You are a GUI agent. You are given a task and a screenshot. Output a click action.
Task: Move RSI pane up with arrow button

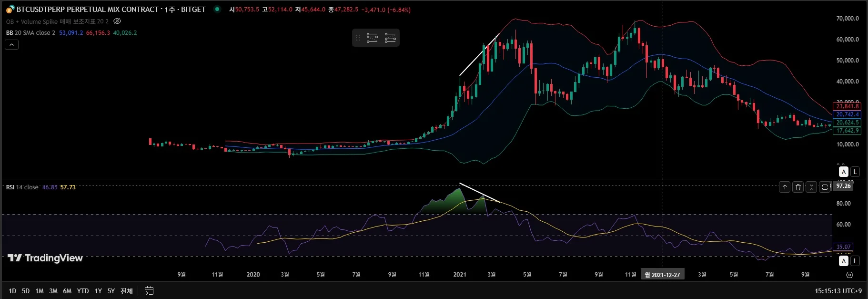(785, 187)
